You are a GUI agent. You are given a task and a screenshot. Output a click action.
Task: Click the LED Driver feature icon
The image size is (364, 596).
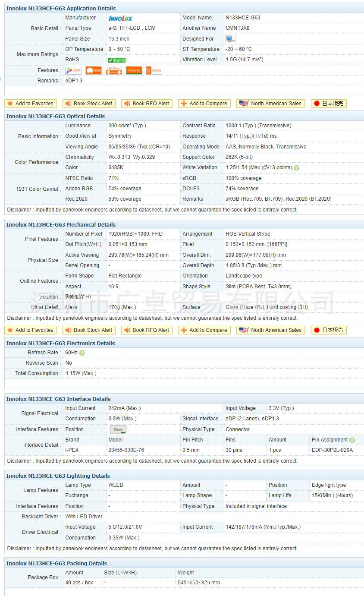(x=114, y=70)
